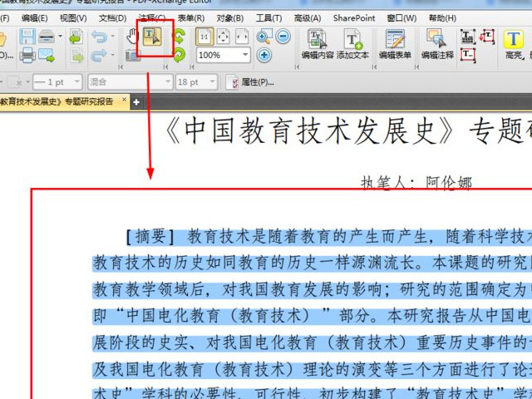Click the Zoom In plus icon
Screen dimensions: 532x399
pos(264,55)
